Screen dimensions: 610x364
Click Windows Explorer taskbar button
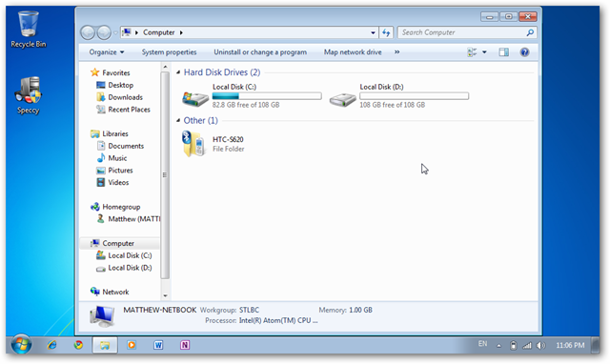coord(105,345)
